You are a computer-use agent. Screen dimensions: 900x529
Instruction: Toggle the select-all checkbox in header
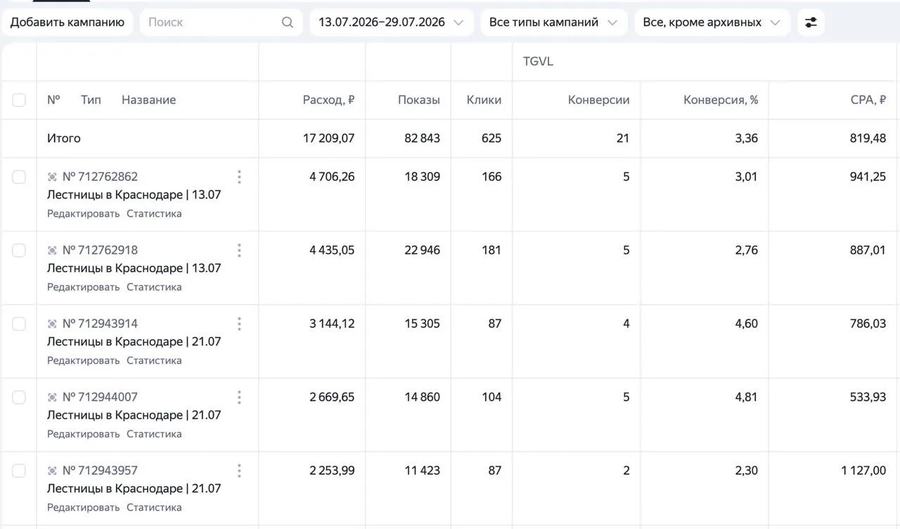[19, 100]
